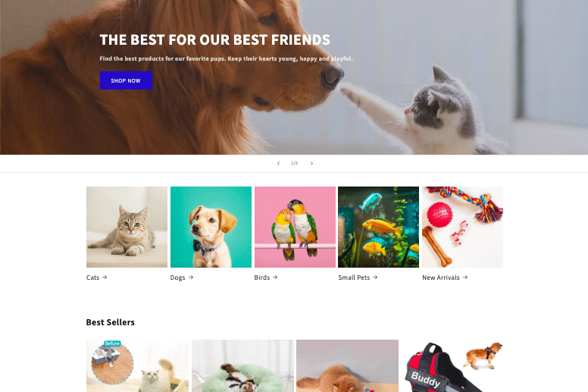Viewport: 588px width, 392px height.
Task: Open the Buddy dog harness product
Action: pos(452,366)
